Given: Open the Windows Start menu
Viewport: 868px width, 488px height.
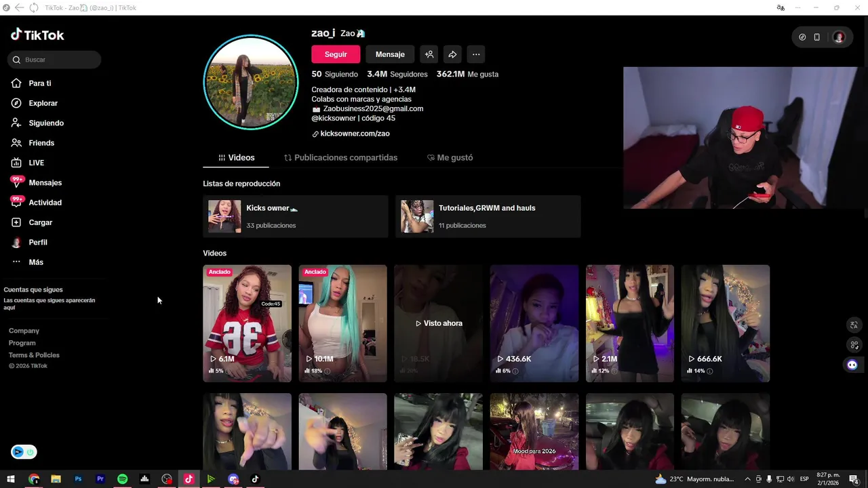Looking at the screenshot, I should pos(11,479).
